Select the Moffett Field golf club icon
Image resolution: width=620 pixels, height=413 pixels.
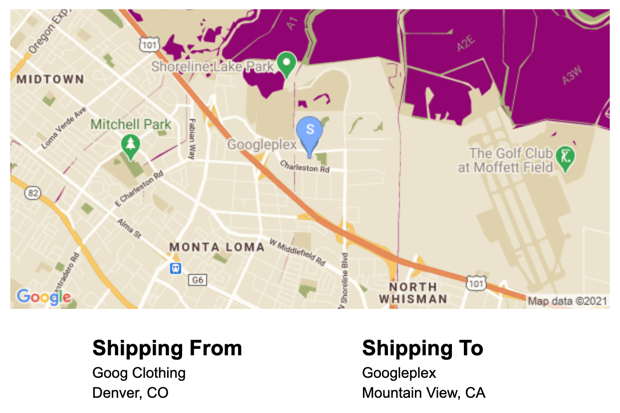click(x=566, y=157)
